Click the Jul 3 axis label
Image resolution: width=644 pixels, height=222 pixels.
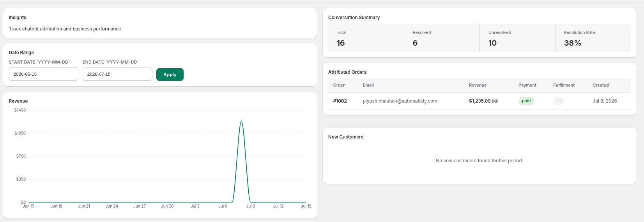point(195,206)
